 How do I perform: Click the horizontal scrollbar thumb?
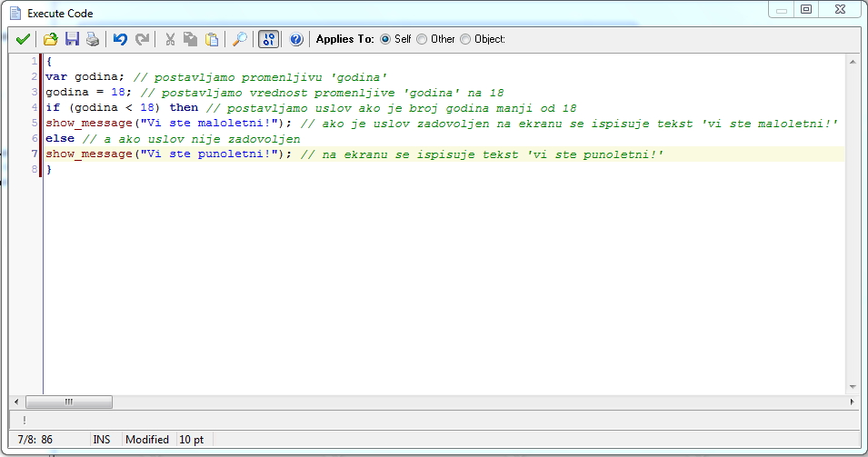[69, 402]
